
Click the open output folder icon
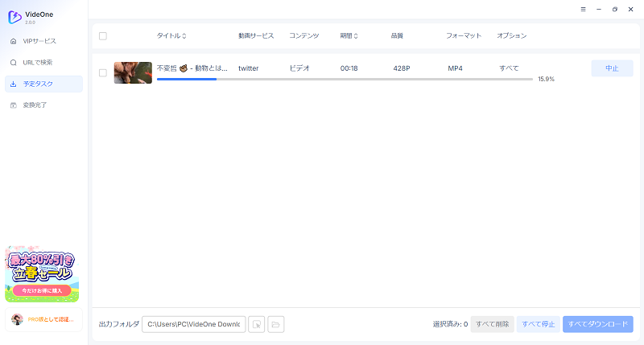pos(275,324)
